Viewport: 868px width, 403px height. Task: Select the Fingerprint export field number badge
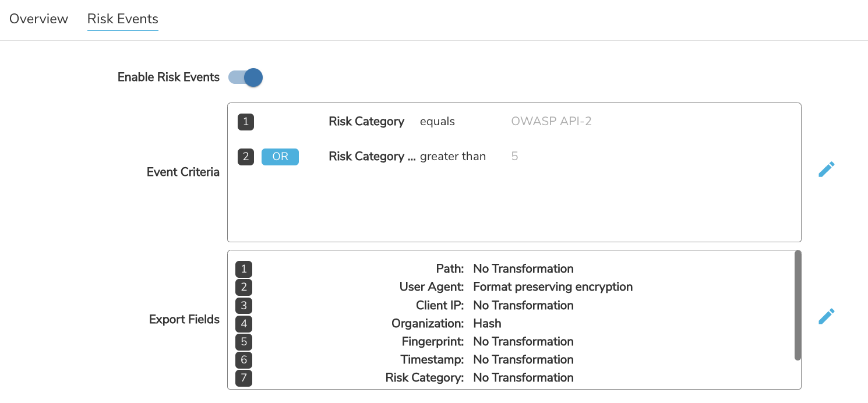click(244, 341)
